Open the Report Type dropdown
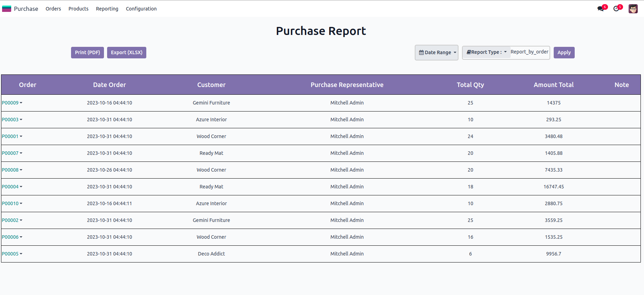 pos(486,52)
